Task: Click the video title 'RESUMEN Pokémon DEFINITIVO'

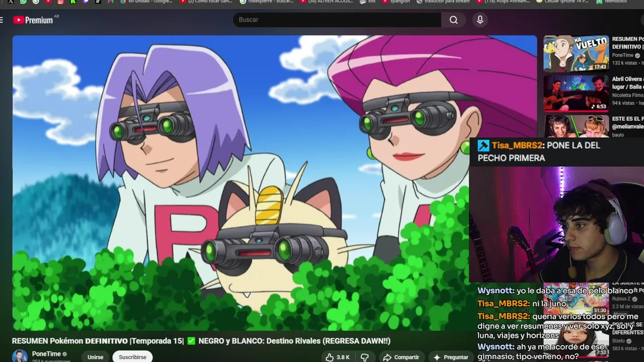Action: [201, 341]
